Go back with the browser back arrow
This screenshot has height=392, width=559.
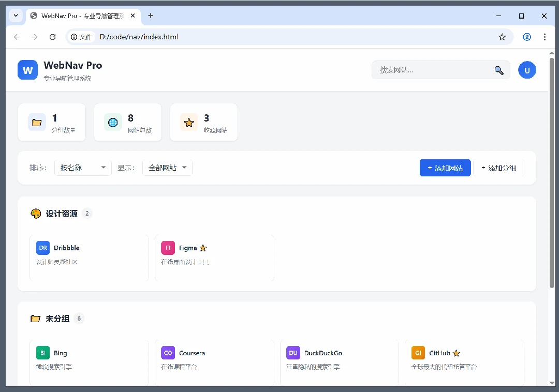(17, 37)
